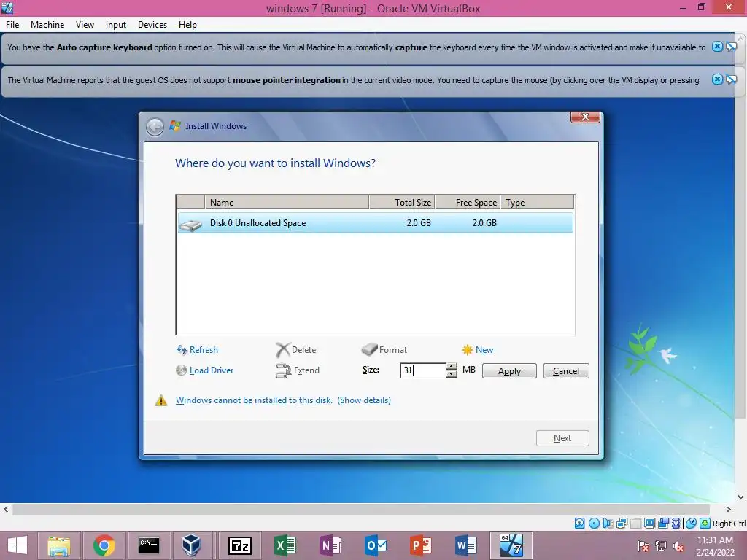Click the Format partition option
Viewport: 747px width, 560px height.
[x=384, y=350]
